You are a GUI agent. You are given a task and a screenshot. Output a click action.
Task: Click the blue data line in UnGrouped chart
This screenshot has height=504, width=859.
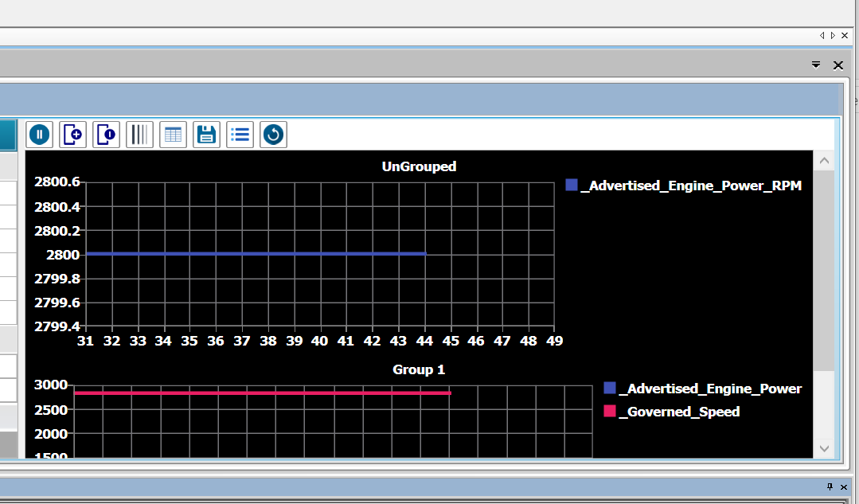click(256, 254)
